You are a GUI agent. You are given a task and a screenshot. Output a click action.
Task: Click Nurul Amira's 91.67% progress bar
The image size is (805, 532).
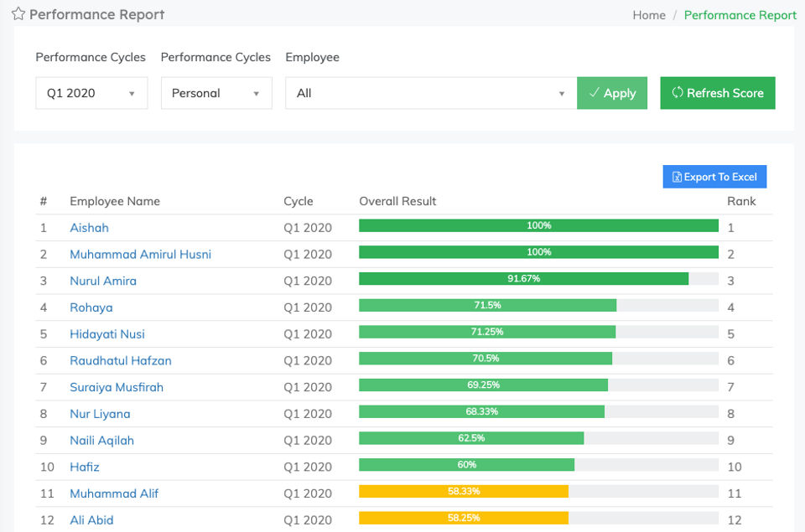(523, 279)
